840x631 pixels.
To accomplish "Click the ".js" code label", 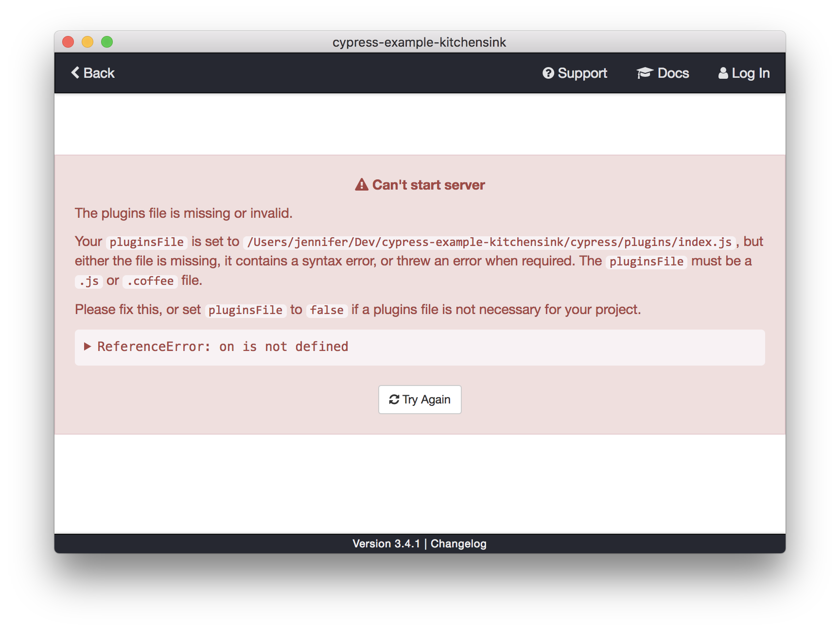I will coord(89,281).
